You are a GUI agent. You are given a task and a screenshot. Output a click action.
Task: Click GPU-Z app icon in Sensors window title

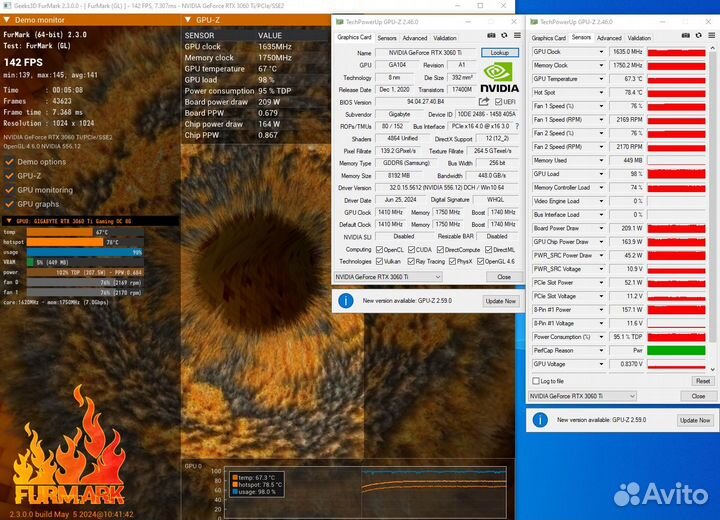534,22
